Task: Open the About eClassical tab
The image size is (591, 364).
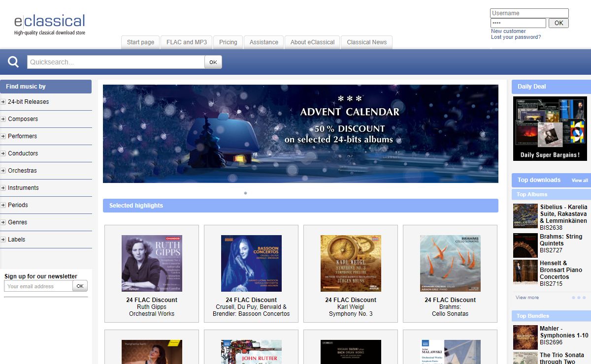Action: click(312, 42)
